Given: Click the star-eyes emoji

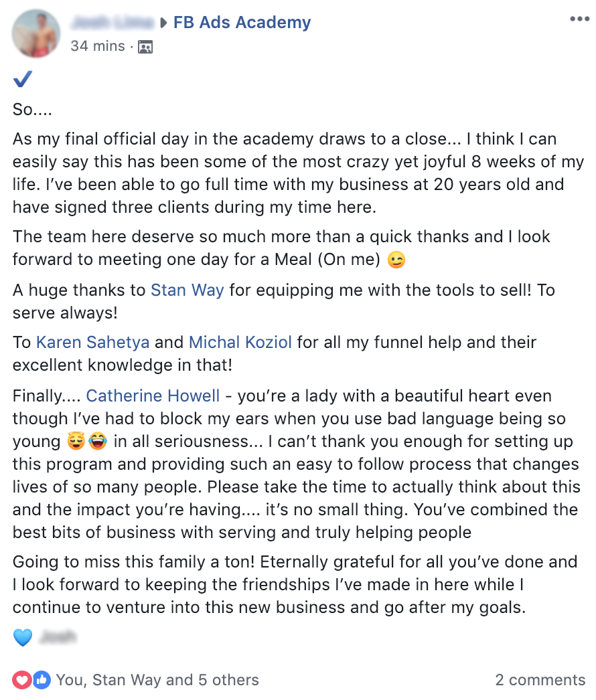Looking at the screenshot, I should pyautogui.click(x=76, y=442).
